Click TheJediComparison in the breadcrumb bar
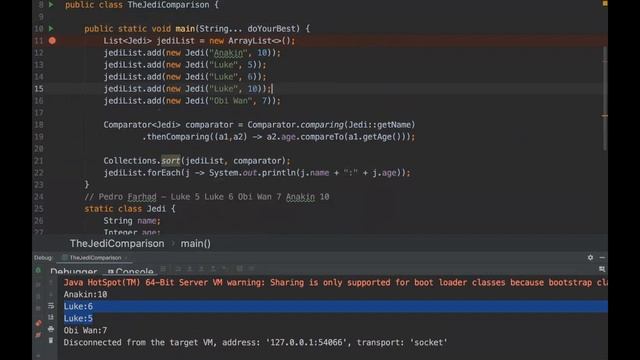The image size is (640, 360). point(117,244)
